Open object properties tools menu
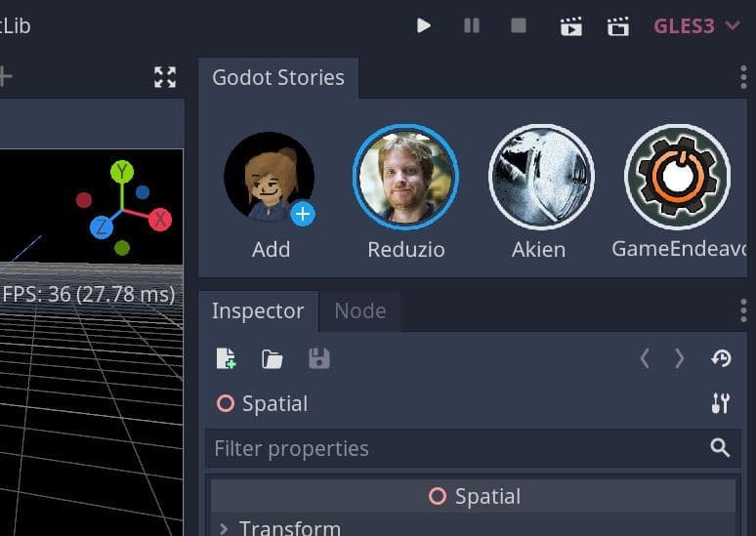756x536 pixels. [x=721, y=403]
